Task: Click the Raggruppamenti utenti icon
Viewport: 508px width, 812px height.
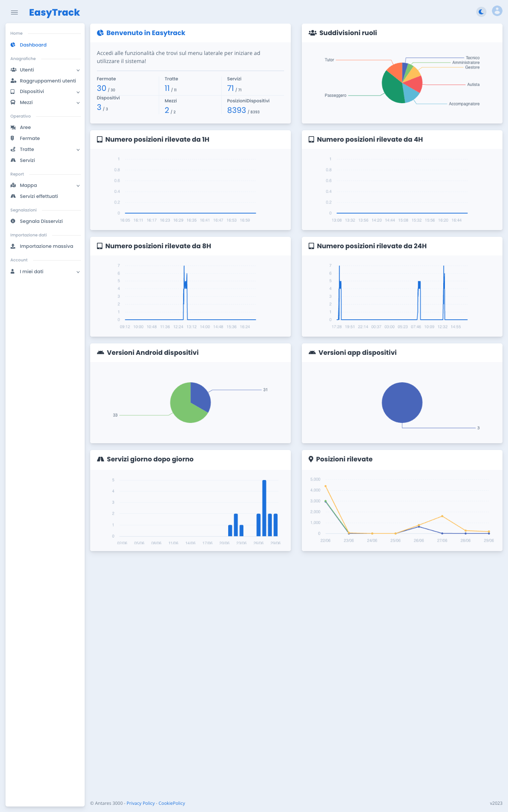Action: coord(13,81)
